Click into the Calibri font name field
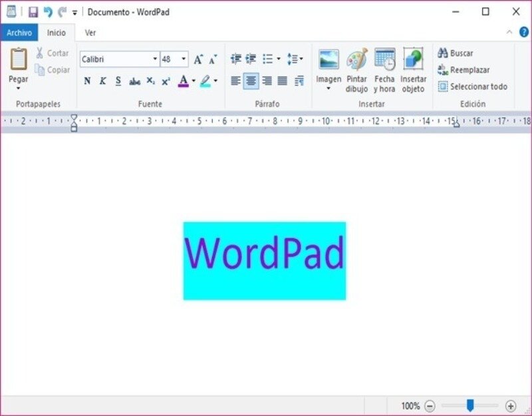The height and width of the screenshot is (416, 532). click(x=116, y=59)
